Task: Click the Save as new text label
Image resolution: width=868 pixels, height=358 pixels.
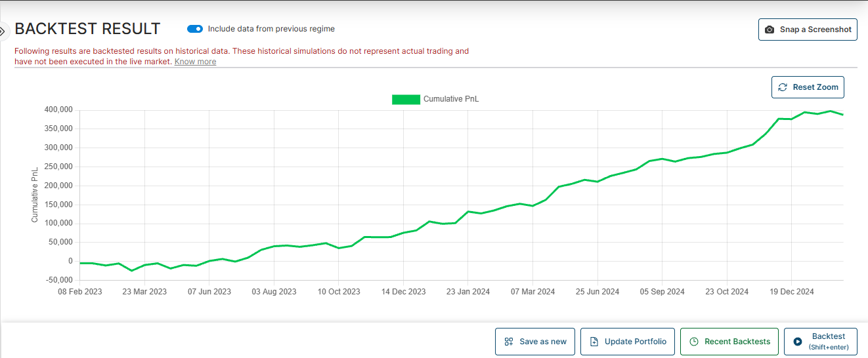Action: (542, 342)
